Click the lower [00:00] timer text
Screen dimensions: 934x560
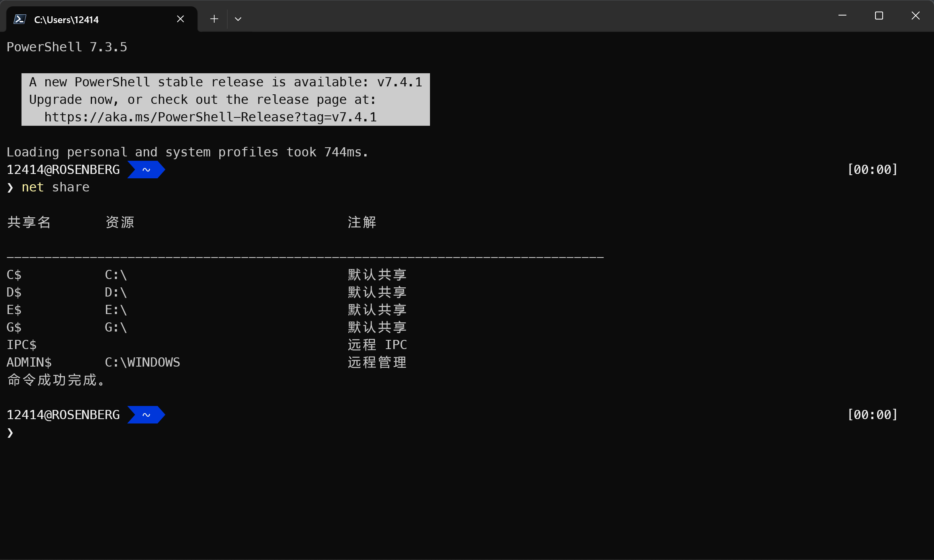[872, 415]
